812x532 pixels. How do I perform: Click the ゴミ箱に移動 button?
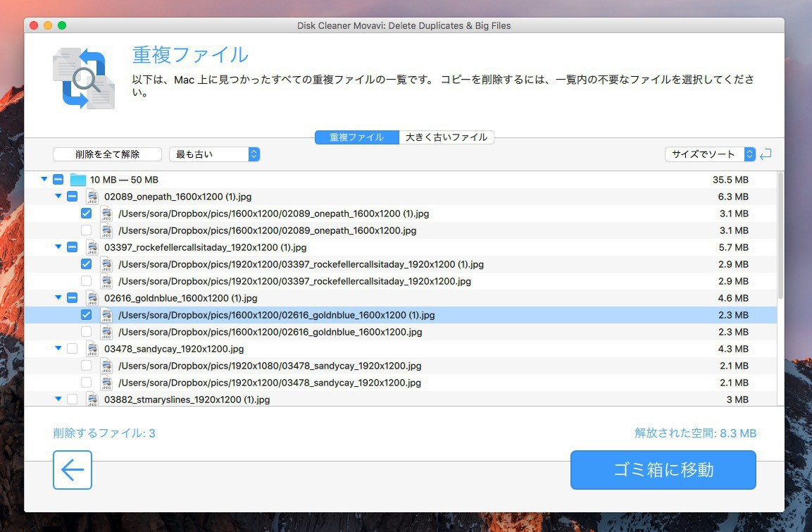click(x=663, y=470)
